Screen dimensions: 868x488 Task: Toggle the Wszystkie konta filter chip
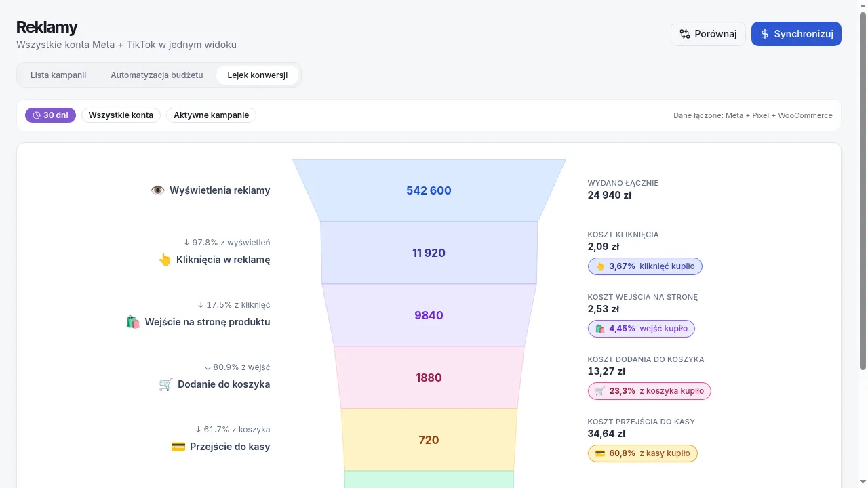(121, 115)
